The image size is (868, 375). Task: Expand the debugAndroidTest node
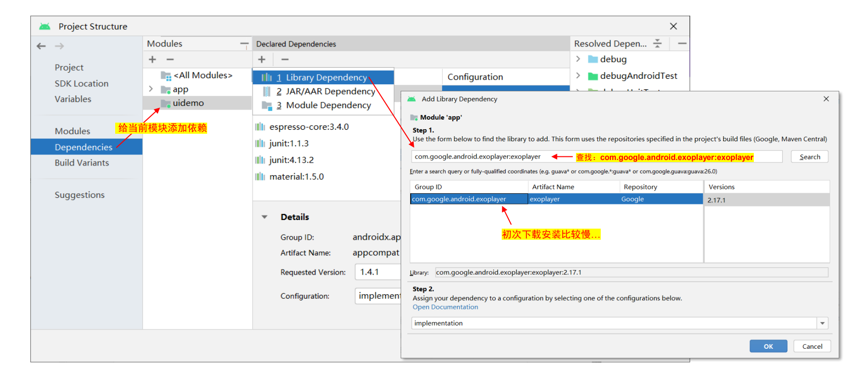coord(578,76)
